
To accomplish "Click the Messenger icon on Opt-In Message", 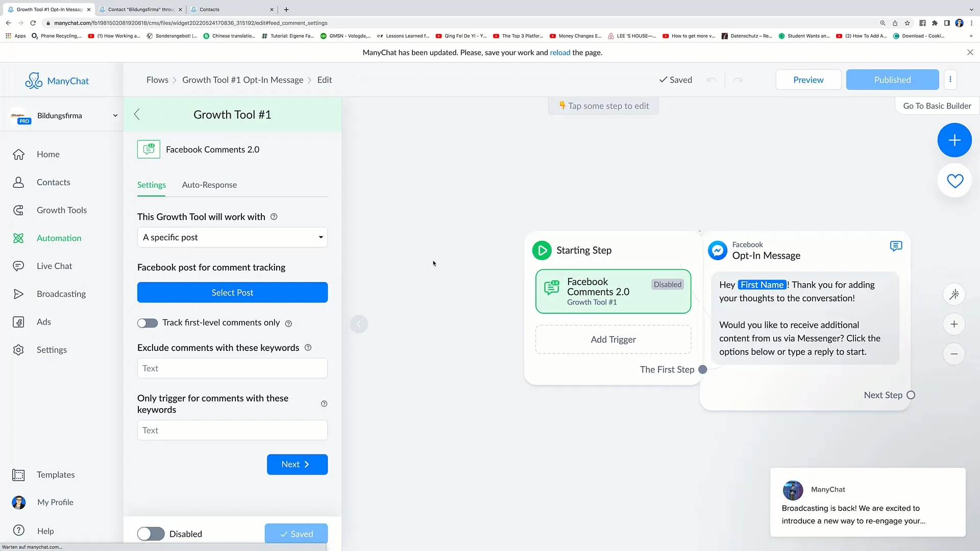I will coord(717,251).
